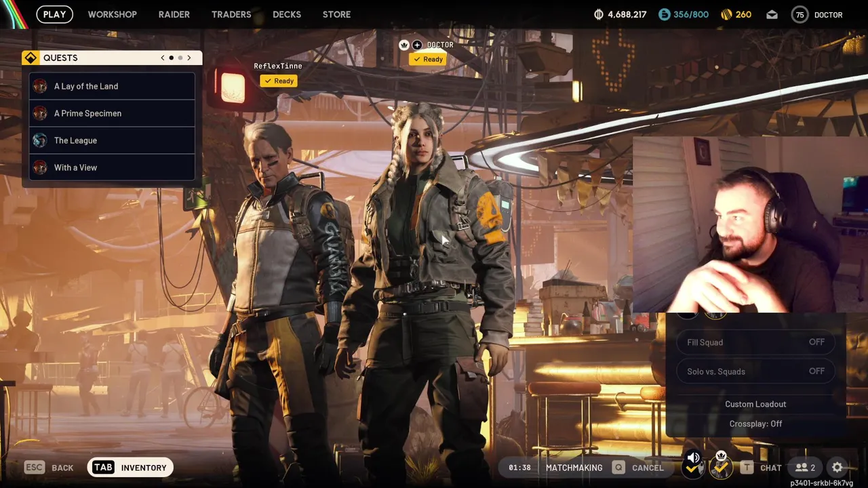The image size is (868, 488).
Task: Click DOCTOR's Ready badge
Action: pyautogui.click(x=428, y=59)
